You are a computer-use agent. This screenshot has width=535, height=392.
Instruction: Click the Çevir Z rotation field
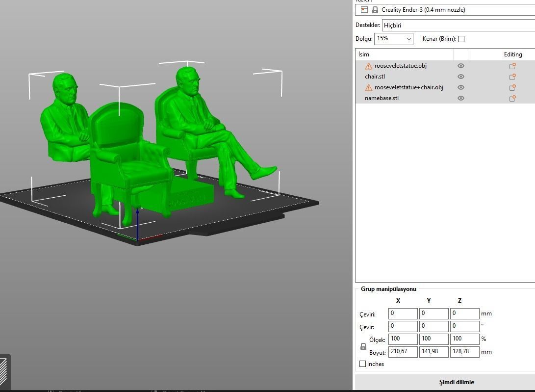(x=465, y=326)
